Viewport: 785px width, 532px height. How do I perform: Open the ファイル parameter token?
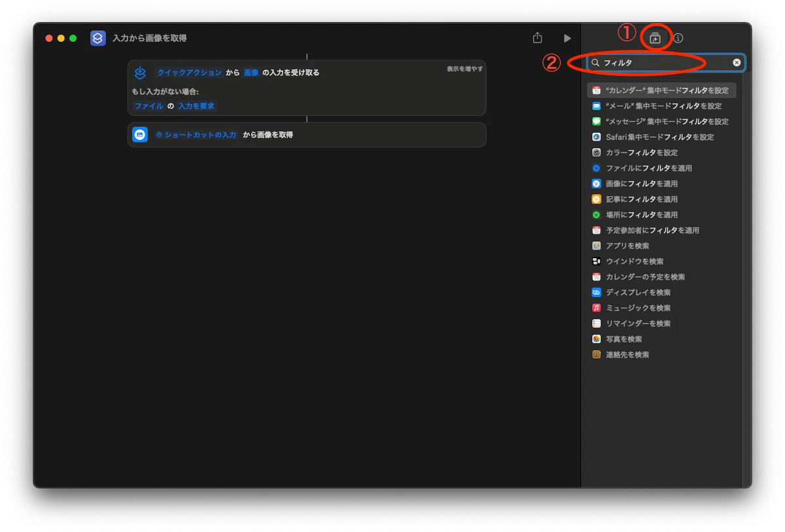[x=148, y=106]
